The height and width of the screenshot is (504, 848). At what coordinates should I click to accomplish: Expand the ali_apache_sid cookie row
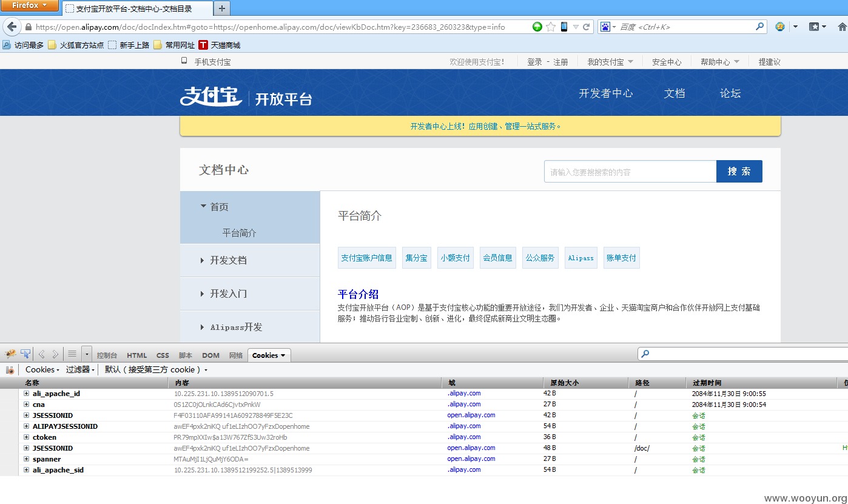(x=26, y=470)
